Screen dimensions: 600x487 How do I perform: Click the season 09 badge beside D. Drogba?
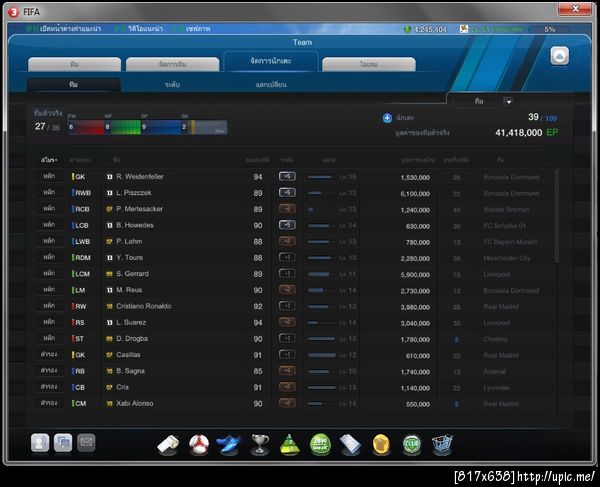109,339
